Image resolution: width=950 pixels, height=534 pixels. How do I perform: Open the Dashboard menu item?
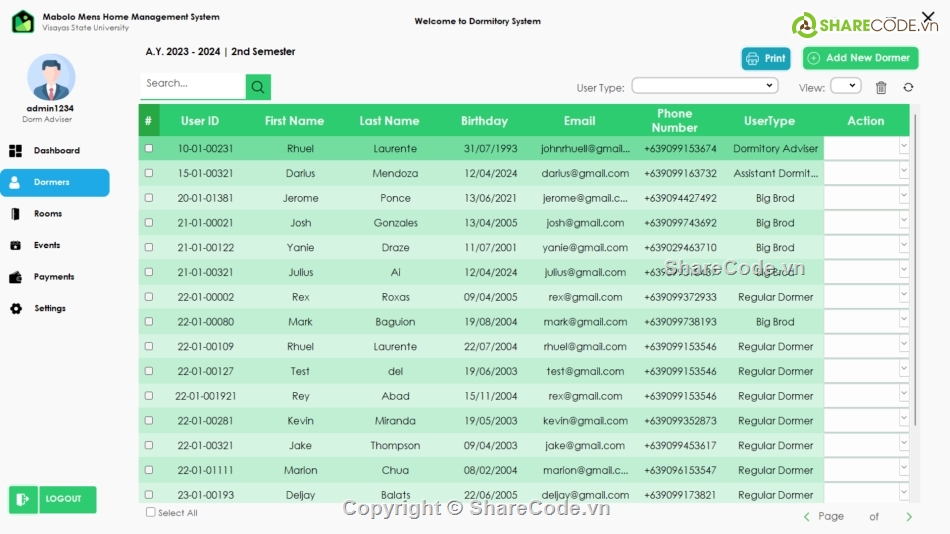[x=56, y=151]
